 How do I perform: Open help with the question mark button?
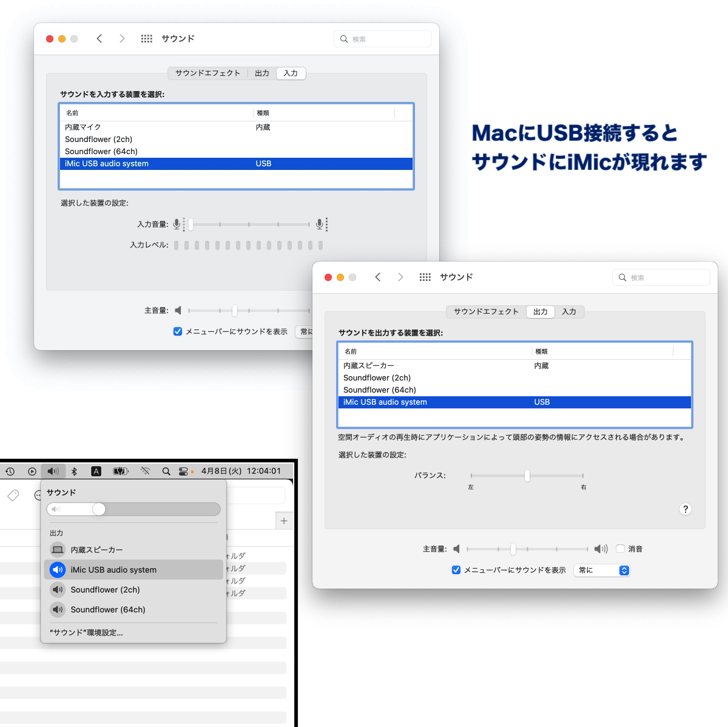[686, 509]
